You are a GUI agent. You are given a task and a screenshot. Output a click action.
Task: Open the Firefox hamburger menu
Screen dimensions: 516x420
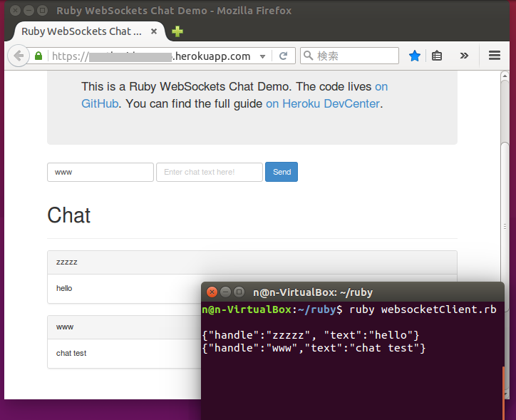(x=495, y=56)
